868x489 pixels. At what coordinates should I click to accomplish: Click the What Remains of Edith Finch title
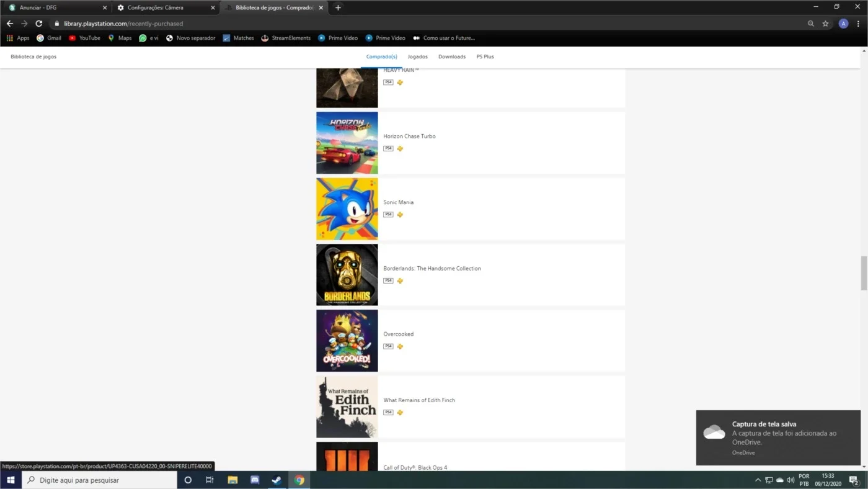point(419,400)
